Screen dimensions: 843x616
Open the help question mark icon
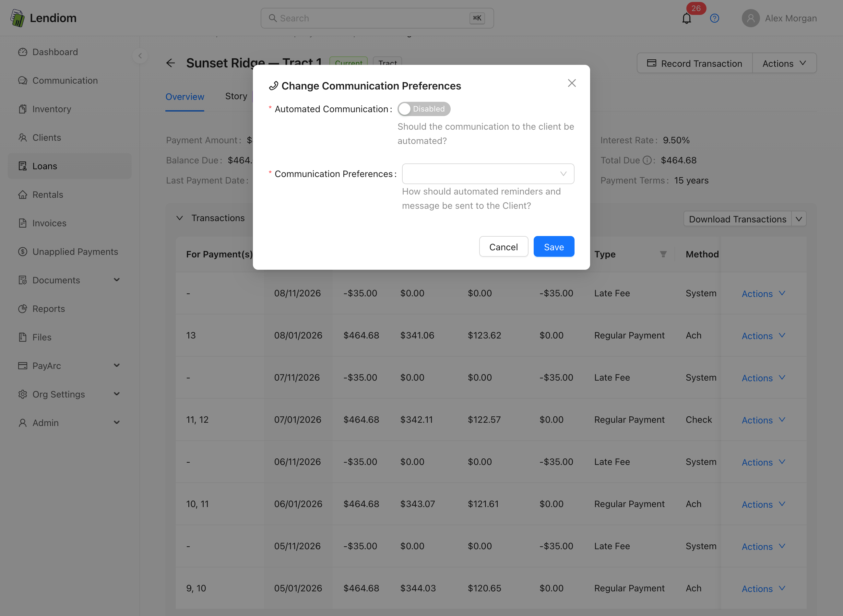[x=714, y=18]
